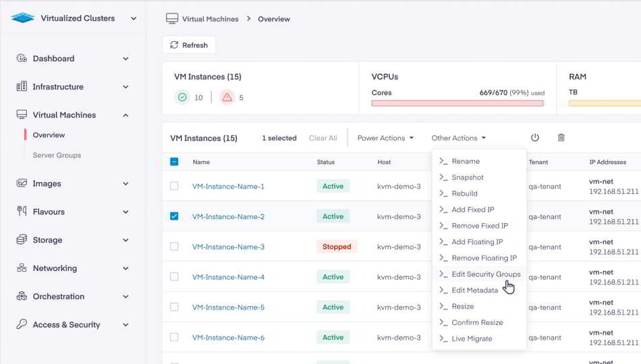The width and height of the screenshot is (641, 364).
Task: Choose Add Floating IP from menu
Action: (479, 242)
